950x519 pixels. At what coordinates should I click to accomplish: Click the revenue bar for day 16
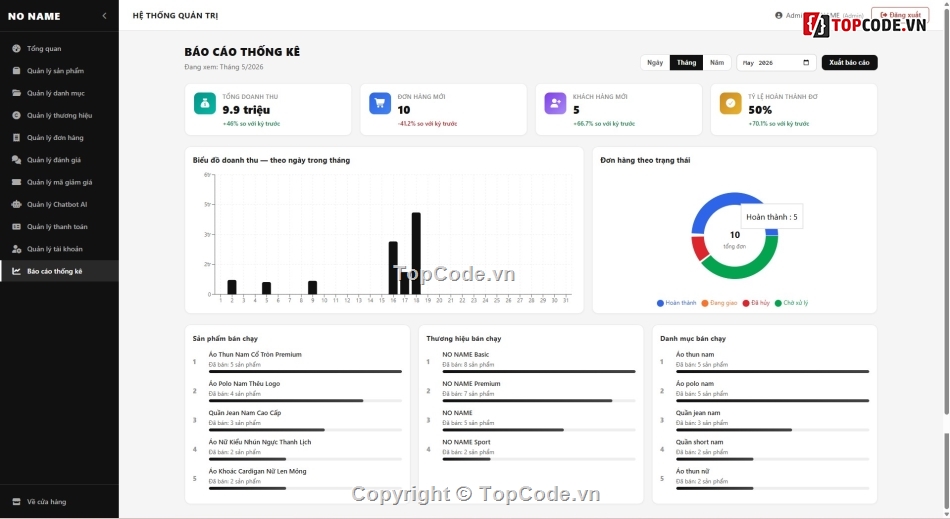(x=393, y=268)
